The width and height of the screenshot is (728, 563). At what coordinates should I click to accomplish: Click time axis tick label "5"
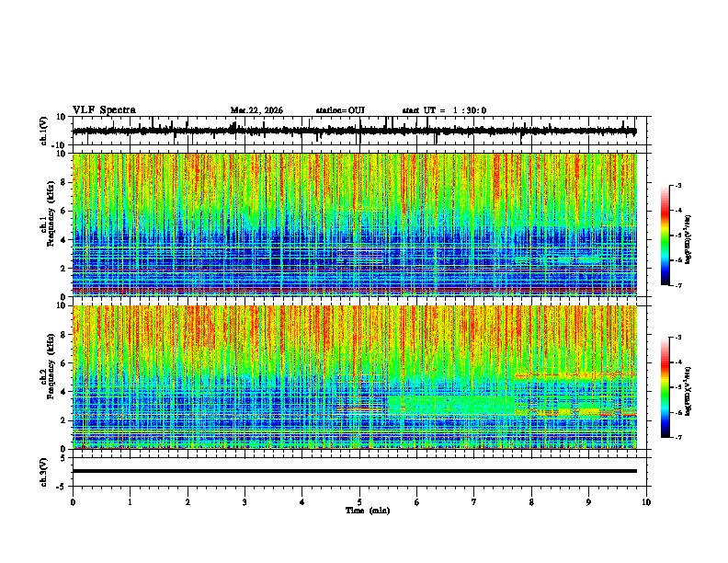pos(359,502)
